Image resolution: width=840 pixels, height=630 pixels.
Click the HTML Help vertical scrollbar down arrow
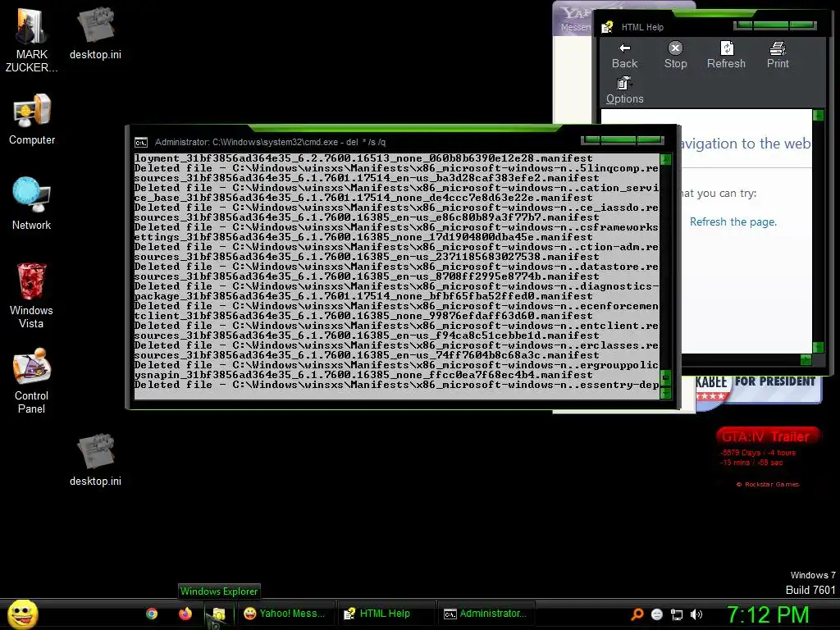click(818, 348)
